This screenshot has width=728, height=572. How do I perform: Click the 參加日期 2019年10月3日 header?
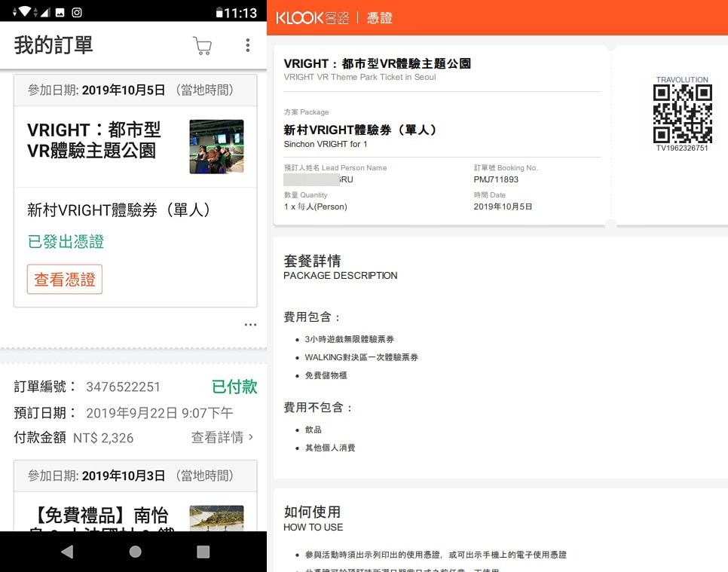(x=135, y=476)
